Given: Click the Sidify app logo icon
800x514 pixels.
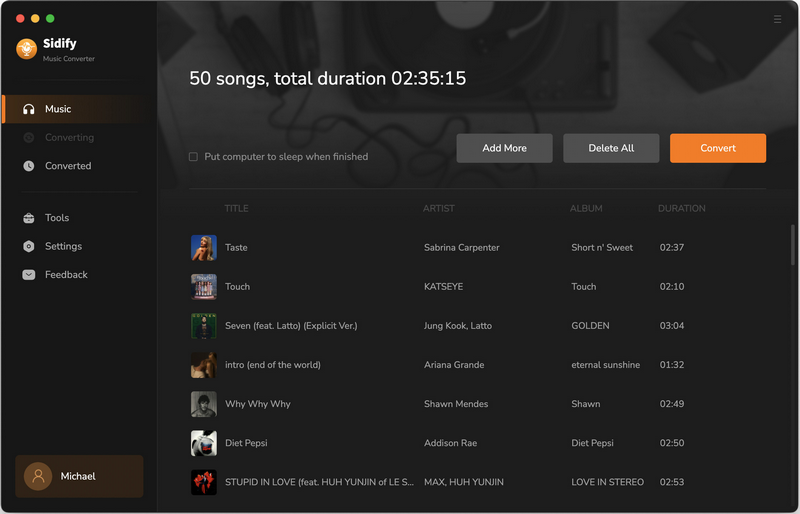Looking at the screenshot, I should [27, 49].
